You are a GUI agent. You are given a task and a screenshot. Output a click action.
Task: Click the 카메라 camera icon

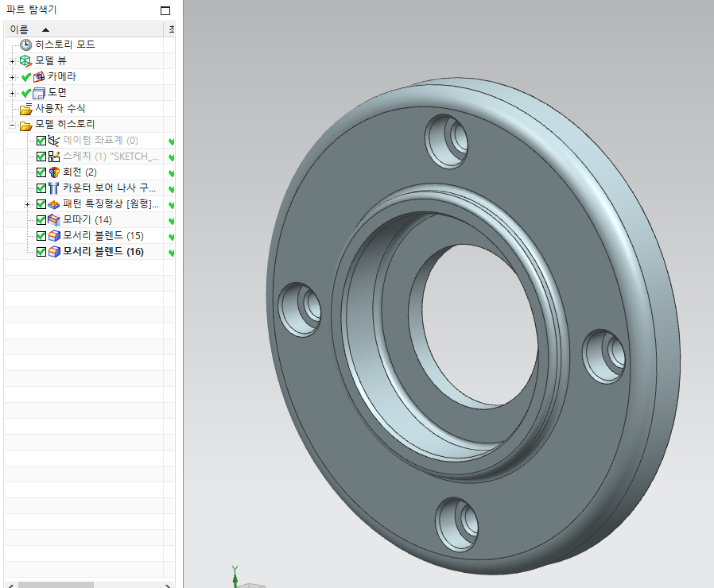(39, 76)
